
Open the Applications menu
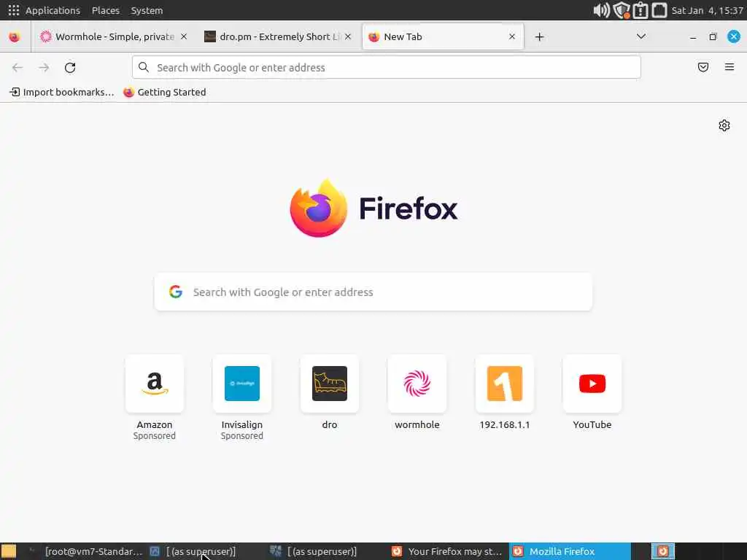point(53,10)
